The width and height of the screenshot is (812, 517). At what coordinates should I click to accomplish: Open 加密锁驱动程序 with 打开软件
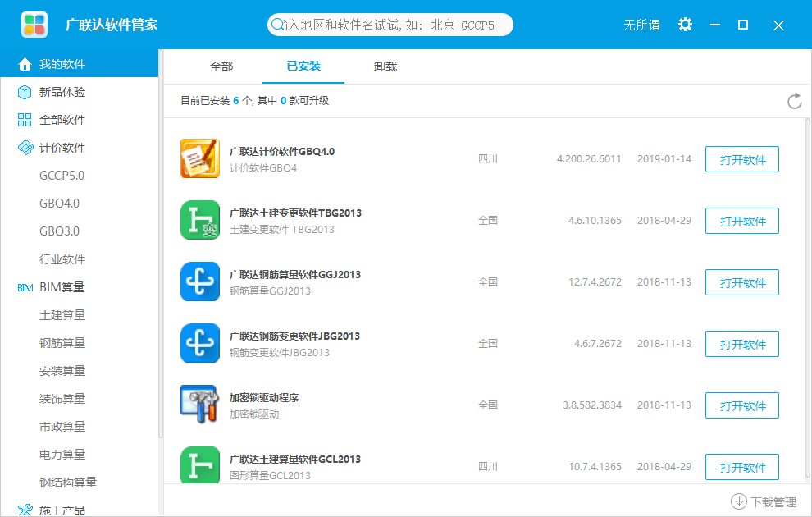click(x=742, y=405)
